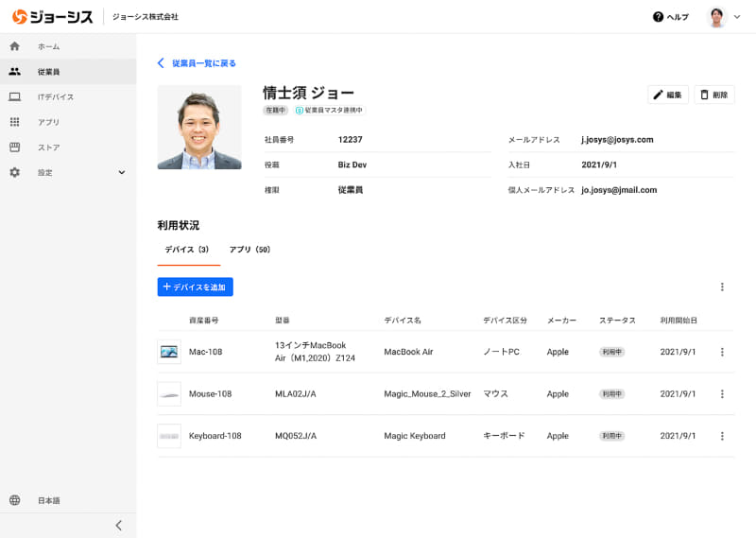Click the MQ052J/A model number
Image resolution: width=756 pixels, height=538 pixels.
[x=296, y=436]
